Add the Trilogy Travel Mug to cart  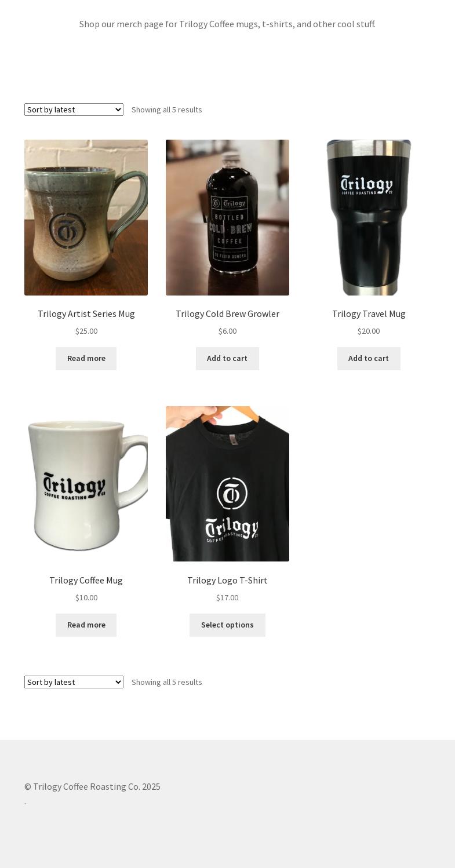click(369, 359)
